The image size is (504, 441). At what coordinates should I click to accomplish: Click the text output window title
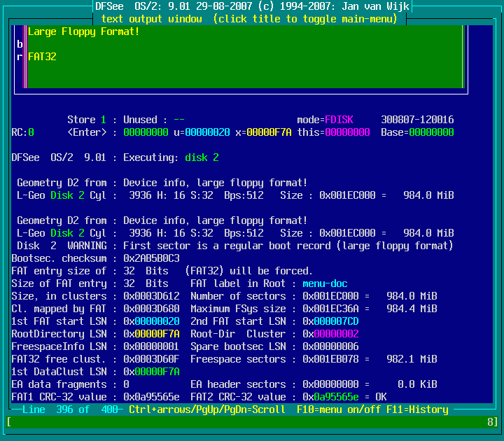point(249,19)
